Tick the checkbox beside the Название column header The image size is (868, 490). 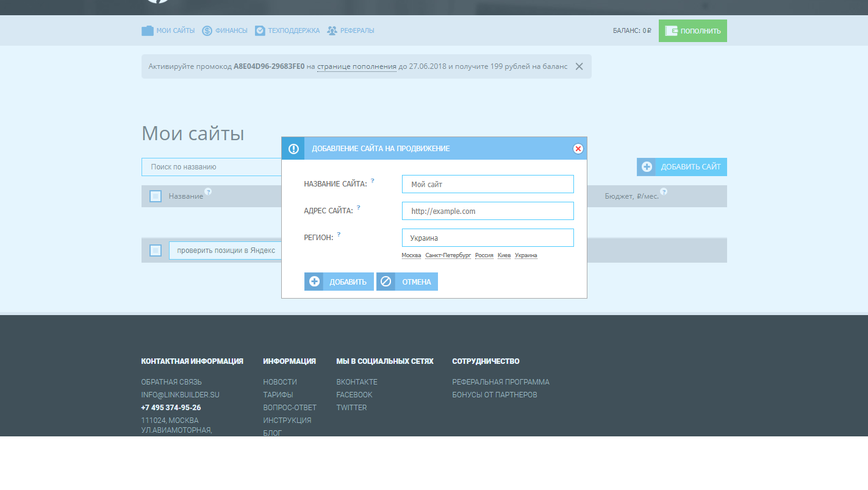pyautogui.click(x=156, y=196)
